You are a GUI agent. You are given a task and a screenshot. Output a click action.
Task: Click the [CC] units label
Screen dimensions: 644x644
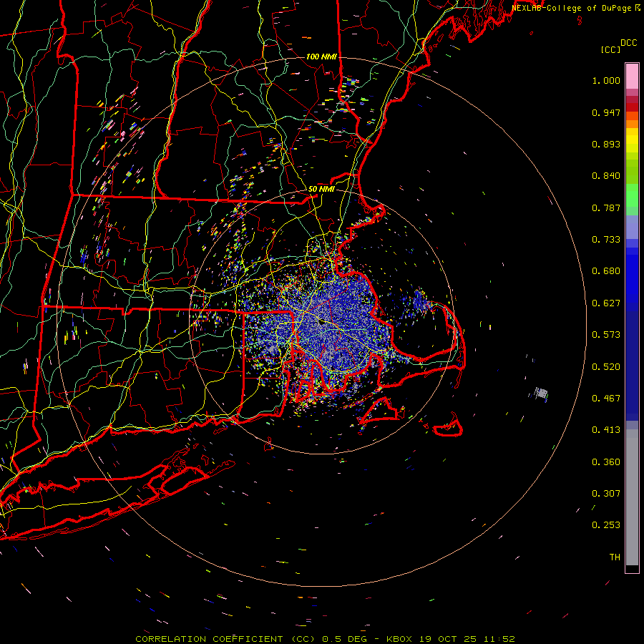610,49
